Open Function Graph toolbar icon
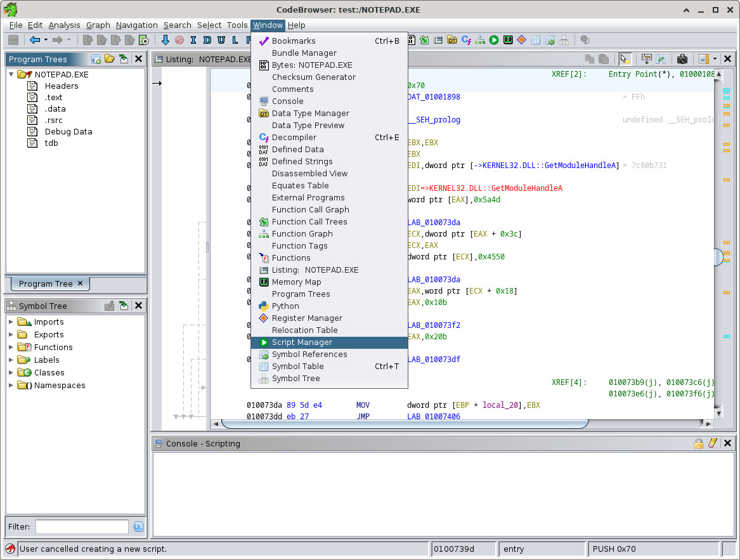 (x=480, y=40)
